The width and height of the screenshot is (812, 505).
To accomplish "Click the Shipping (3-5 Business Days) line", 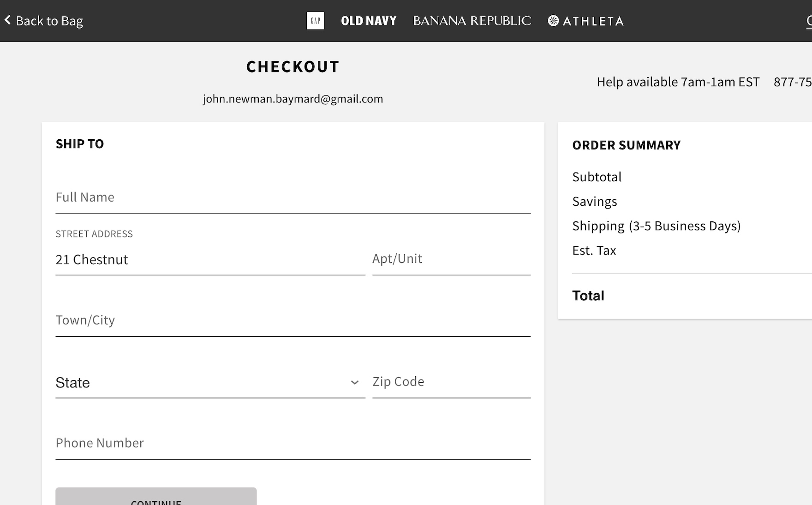I will click(x=656, y=226).
